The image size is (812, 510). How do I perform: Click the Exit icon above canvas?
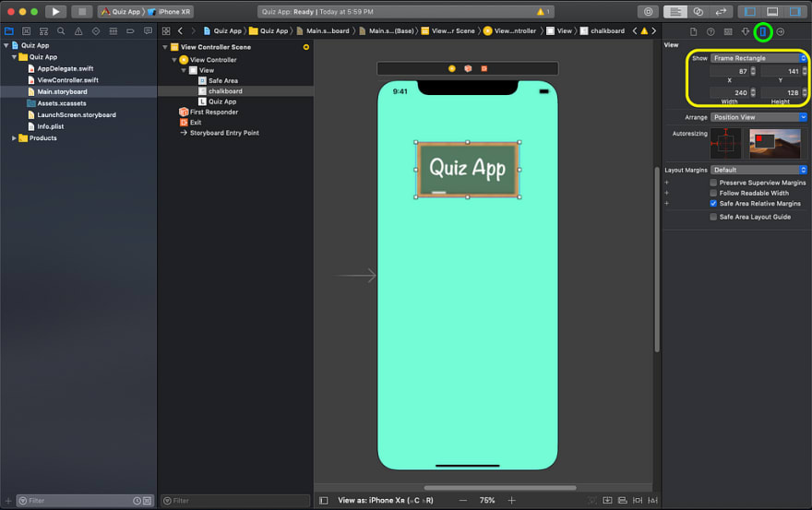pos(484,68)
